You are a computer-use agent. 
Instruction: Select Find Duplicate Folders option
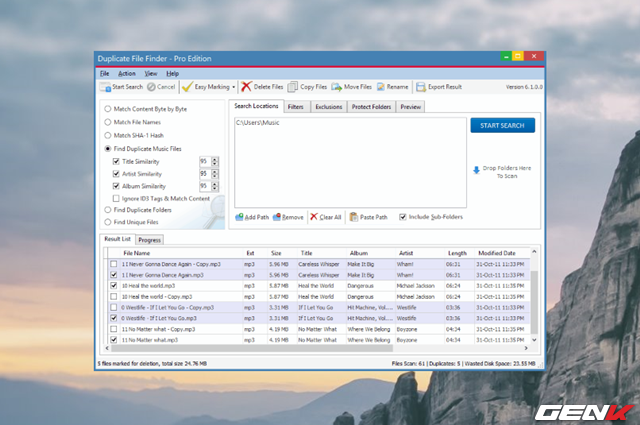click(108, 210)
